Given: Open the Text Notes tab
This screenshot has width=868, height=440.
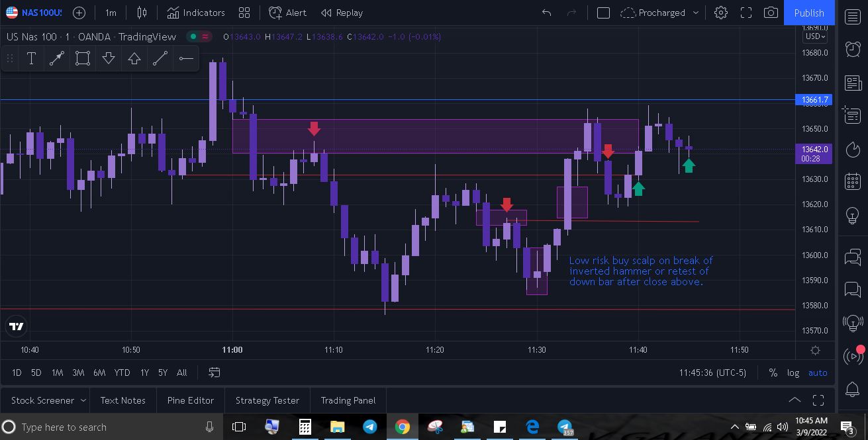Looking at the screenshot, I should coord(123,400).
